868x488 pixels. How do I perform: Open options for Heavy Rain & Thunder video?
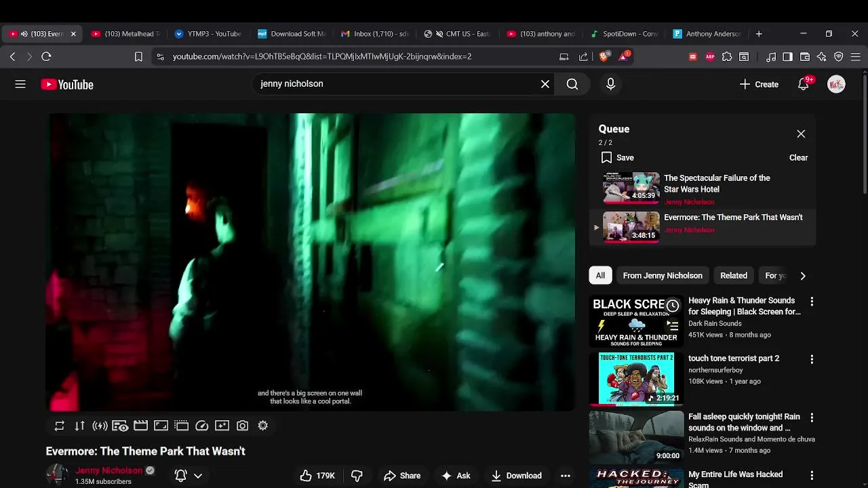pyautogui.click(x=812, y=301)
